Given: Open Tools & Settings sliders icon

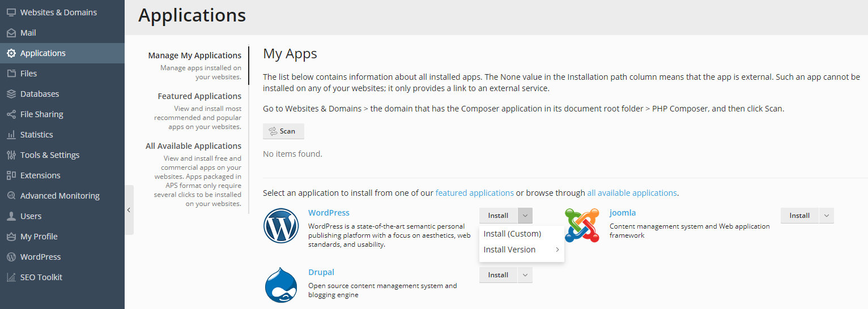Looking at the screenshot, I should tap(11, 155).
